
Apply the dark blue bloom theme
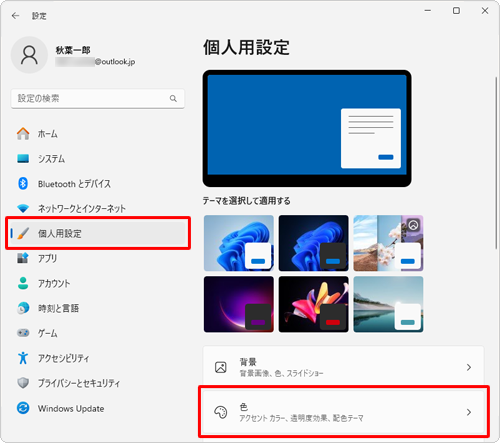click(314, 243)
